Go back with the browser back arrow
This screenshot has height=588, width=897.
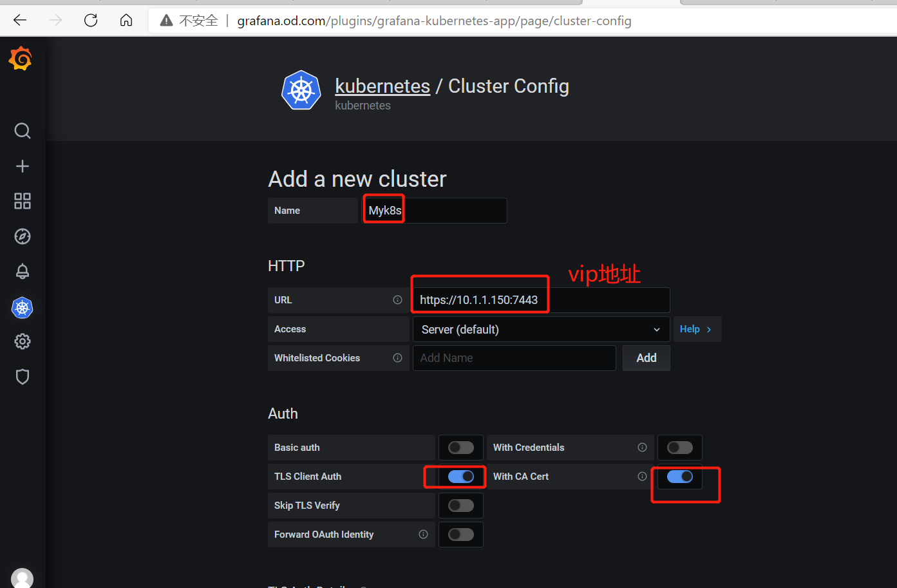point(20,20)
